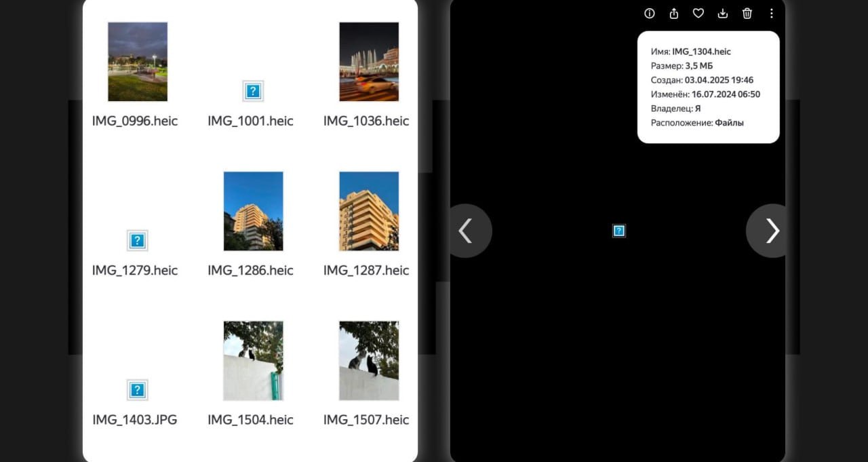Open IMG_1504.heic cat thumbnail

pyautogui.click(x=254, y=360)
